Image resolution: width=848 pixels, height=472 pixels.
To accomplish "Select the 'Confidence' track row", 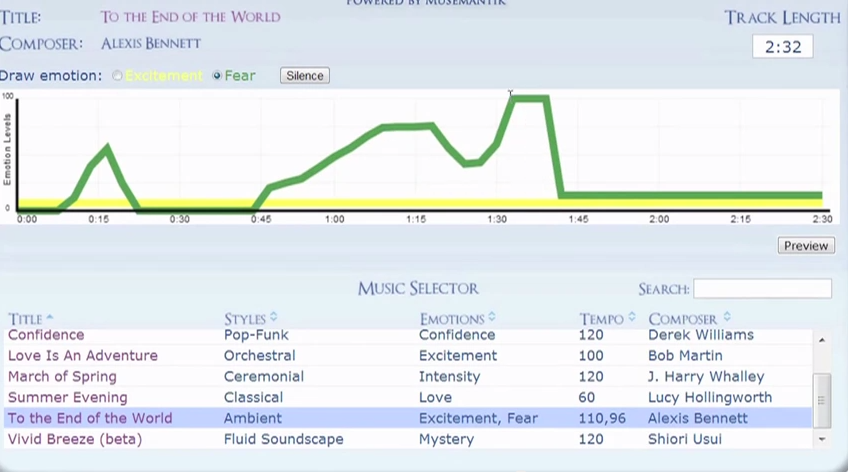I will pos(408,335).
